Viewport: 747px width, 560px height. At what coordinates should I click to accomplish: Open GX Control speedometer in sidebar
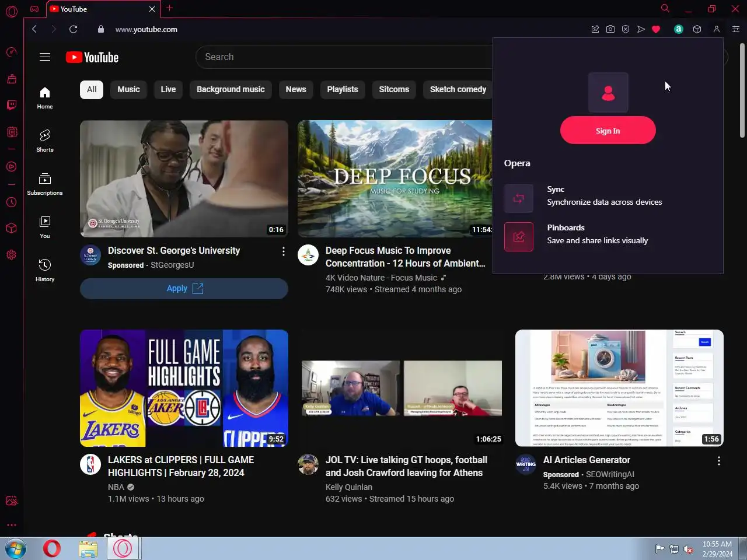coord(12,52)
